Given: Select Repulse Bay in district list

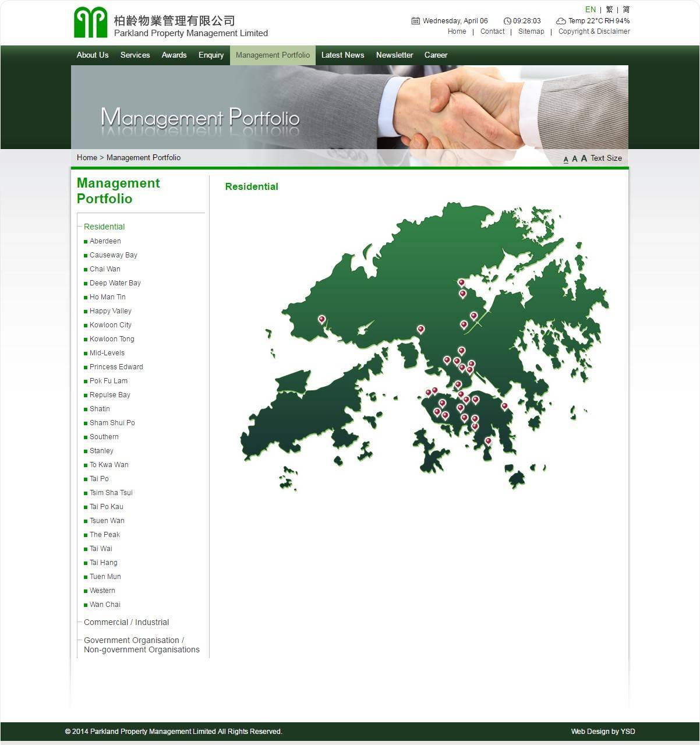Looking at the screenshot, I should coord(109,395).
